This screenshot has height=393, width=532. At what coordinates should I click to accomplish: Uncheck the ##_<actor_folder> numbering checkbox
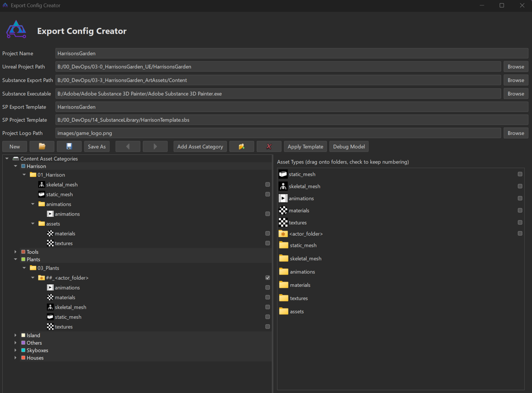(x=268, y=278)
